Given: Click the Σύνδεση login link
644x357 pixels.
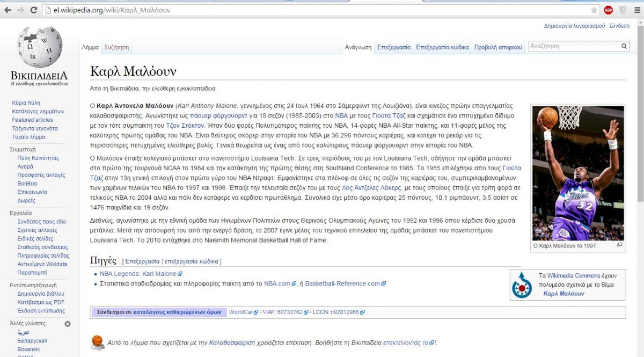Looking at the screenshot, I should coord(619,26).
